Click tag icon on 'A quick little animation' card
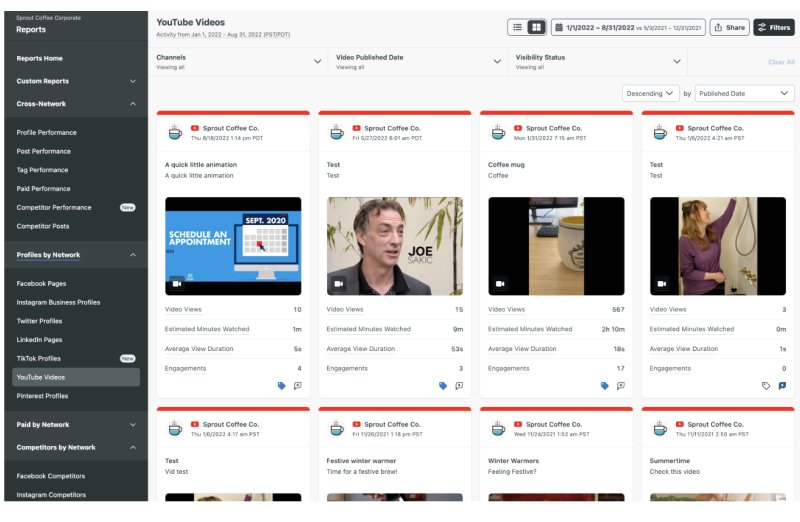This screenshot has width=800, height=522. 281,386
